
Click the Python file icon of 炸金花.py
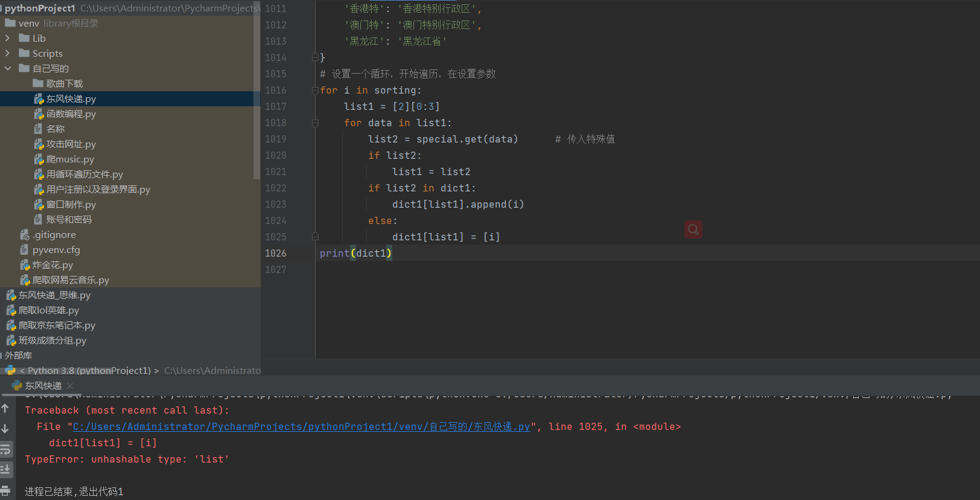coord(25,265)
